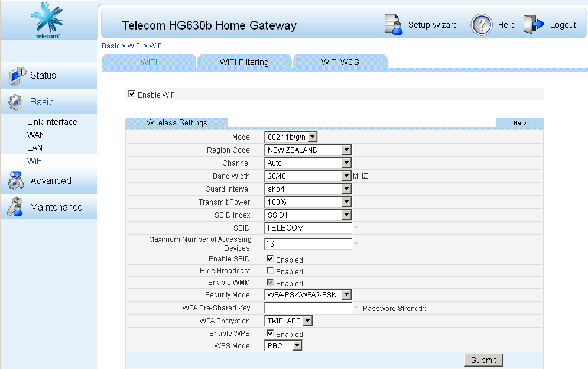The width and height of the screenshot is (588, 369).
Task: Click Basic in the breadcrumb
Action: (111, 46)
